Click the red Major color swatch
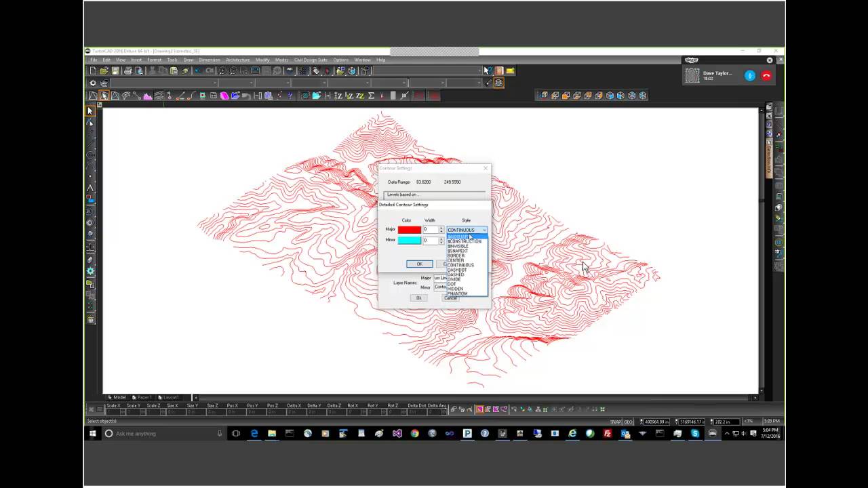The image size is (868, 488). [409, 230]
